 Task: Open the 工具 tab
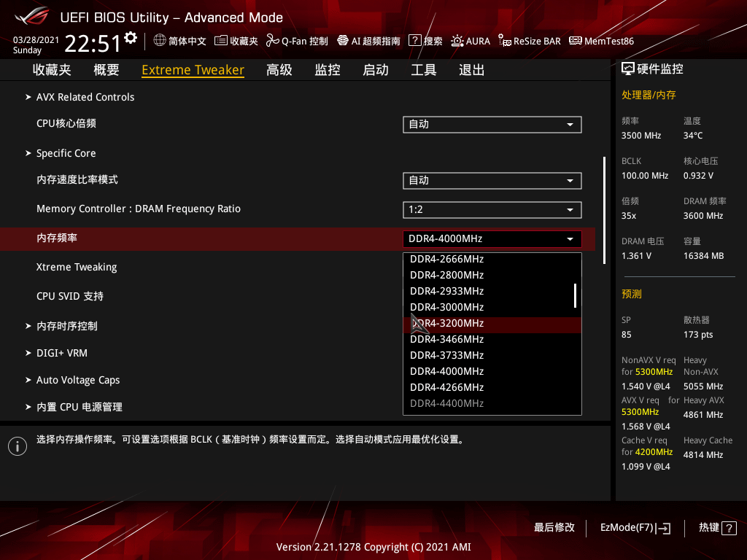(x=424, y=70)
